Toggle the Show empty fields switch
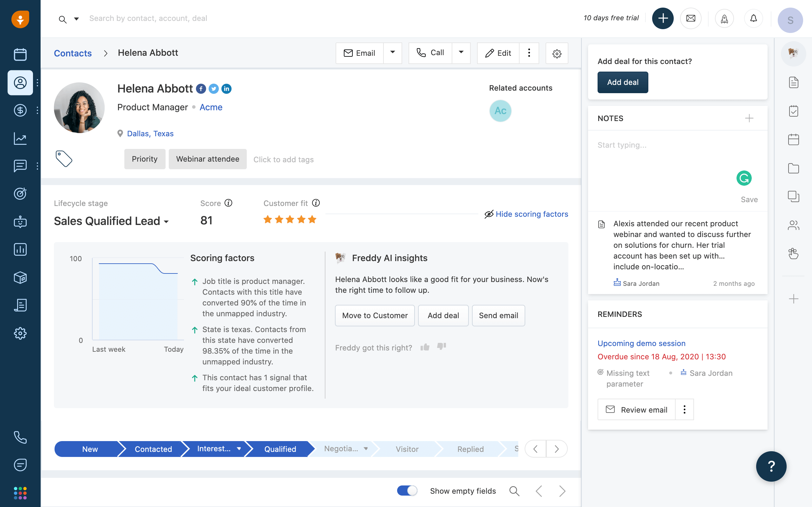Viewport: 812px width, 507px height. (x=408, y=491)
